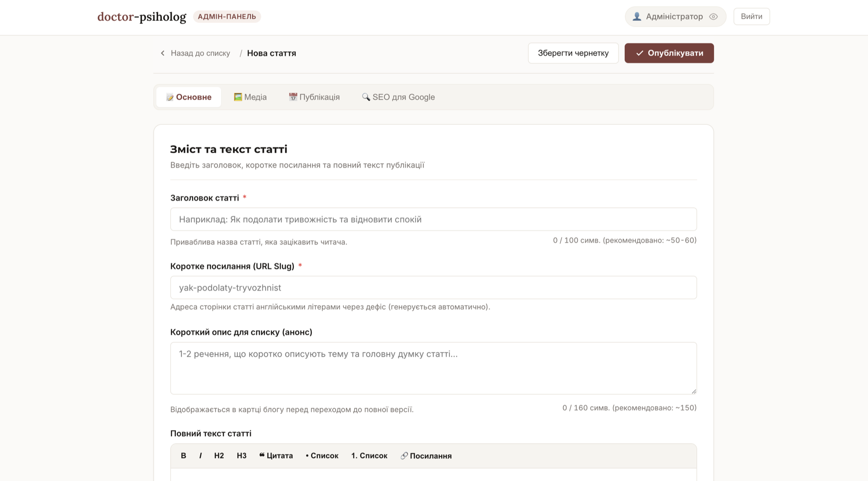Click the 0 / 160 симв. counter
868x481 pixels.
point(629,408)
